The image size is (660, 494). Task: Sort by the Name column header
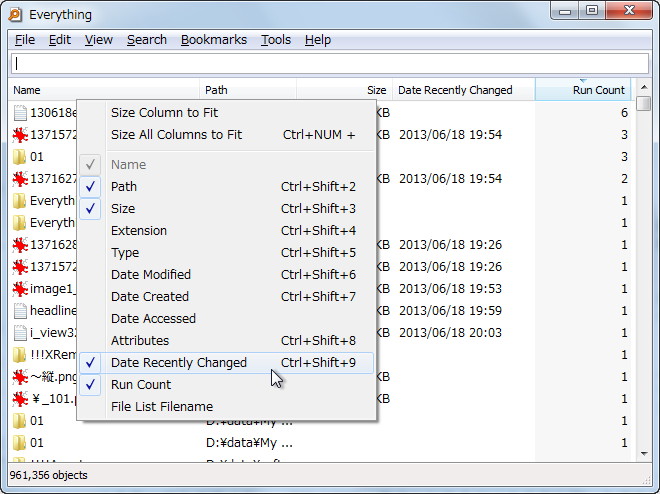click(x=104, y=90)
